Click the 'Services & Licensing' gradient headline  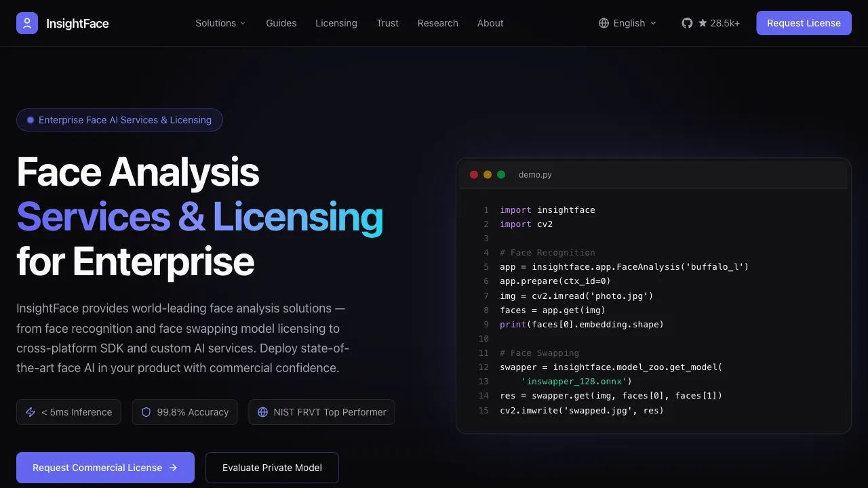tap(200, 217)
